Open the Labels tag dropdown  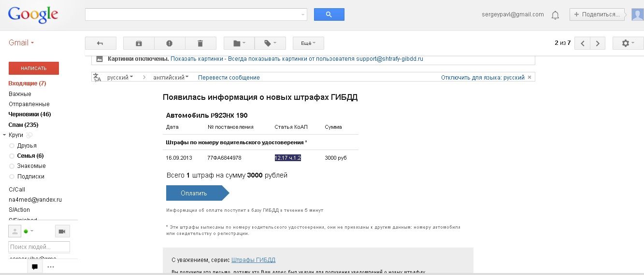tap(270, 43)
